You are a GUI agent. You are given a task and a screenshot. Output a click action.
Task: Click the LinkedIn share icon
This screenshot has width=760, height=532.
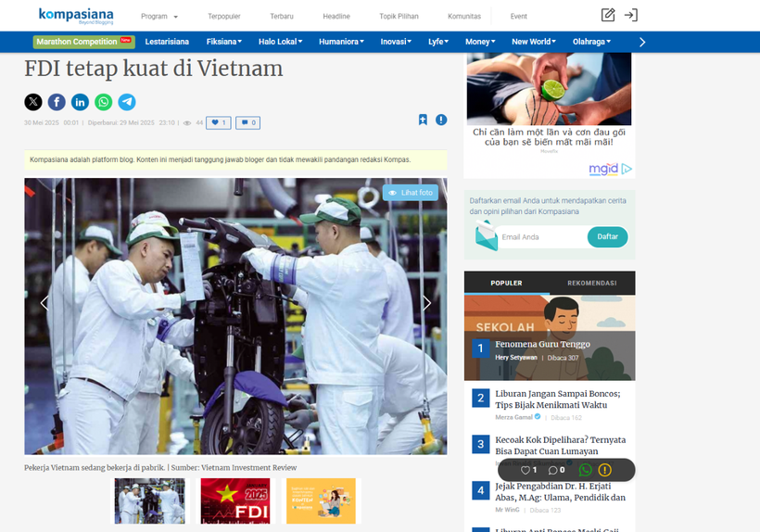tap(81, 102)
